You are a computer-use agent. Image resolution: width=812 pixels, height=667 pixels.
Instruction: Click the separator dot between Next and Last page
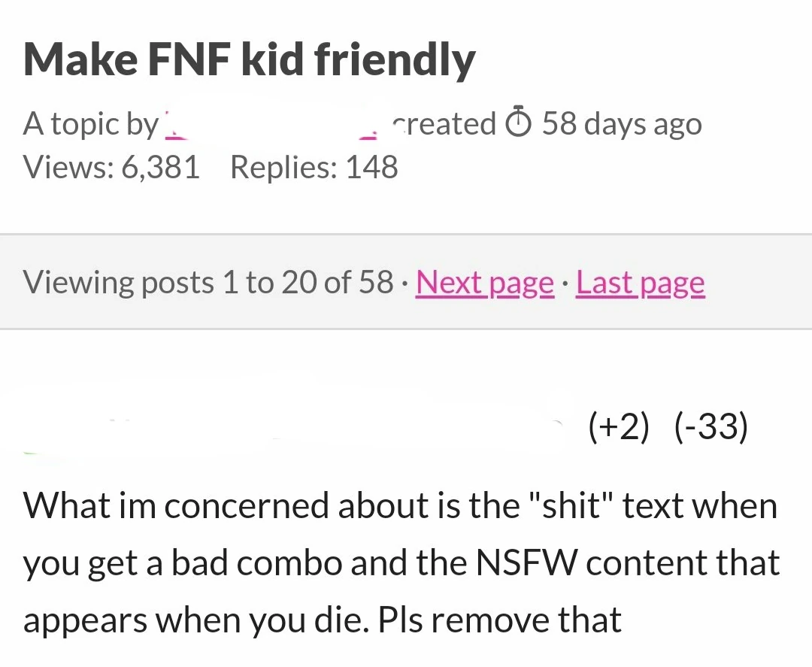pos(565,283)
